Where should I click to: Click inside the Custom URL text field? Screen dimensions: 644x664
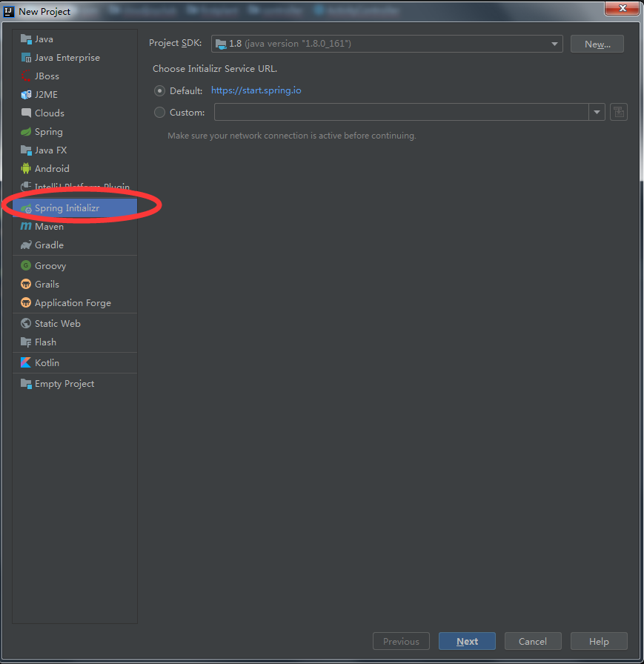[402, 112]
